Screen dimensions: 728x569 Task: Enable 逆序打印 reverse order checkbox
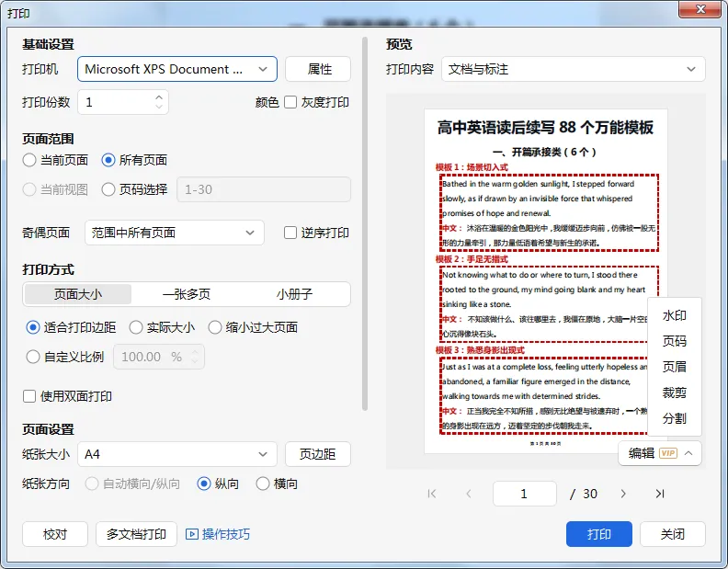click(x=290, y=233)
